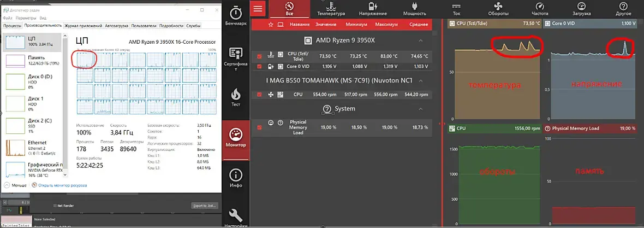This screenshot has height=228, width=644.
Task: Select Диск 2 (C:) SSD in performance list
Action: tap(33, 126)
